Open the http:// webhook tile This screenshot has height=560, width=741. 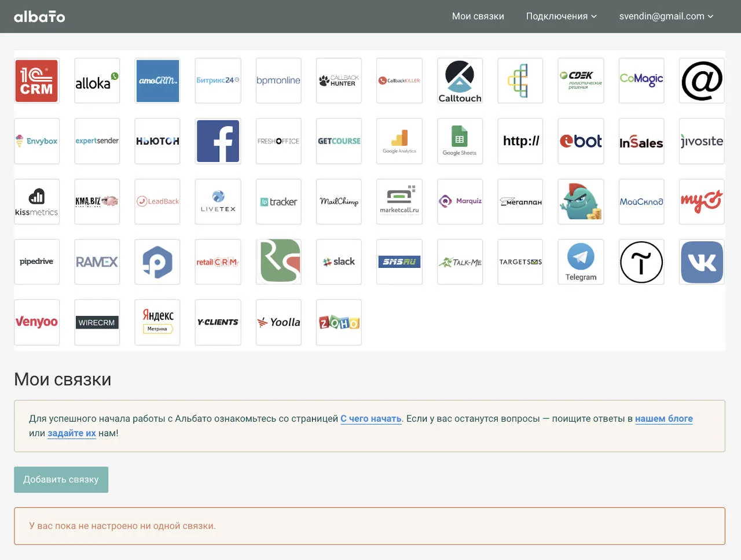(x=520, y=141)
